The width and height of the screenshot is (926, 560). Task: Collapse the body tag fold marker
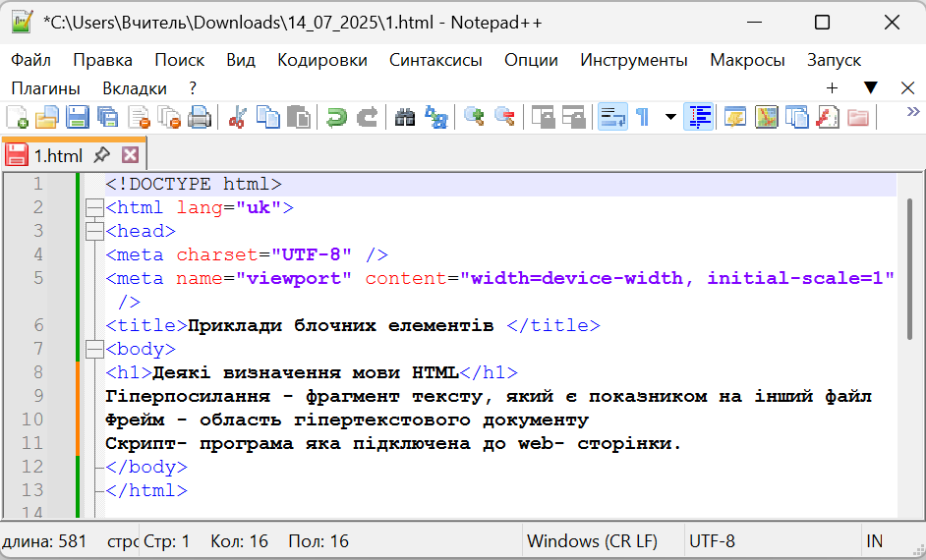tap(94, 350)
